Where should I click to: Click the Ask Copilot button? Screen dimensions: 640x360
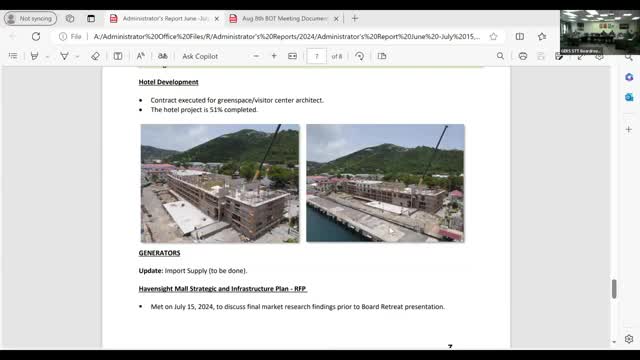pos(200,56)
